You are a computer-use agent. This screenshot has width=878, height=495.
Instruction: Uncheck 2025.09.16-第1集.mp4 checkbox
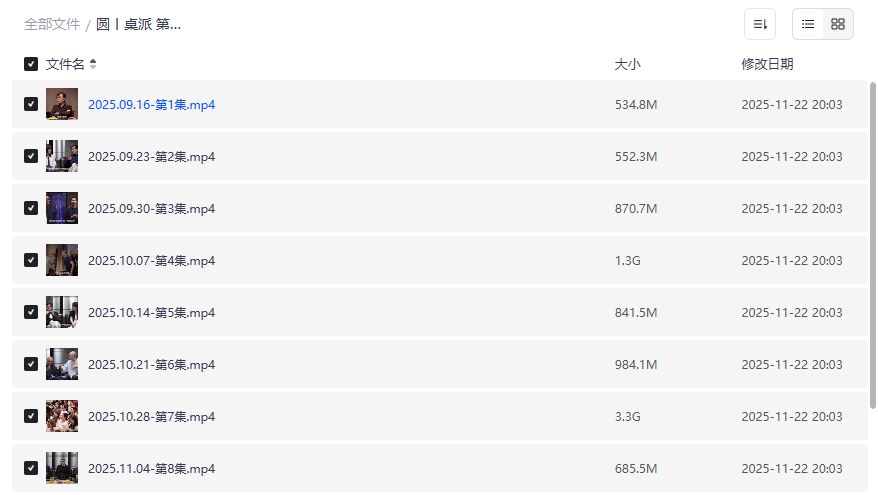click(31, 104)
